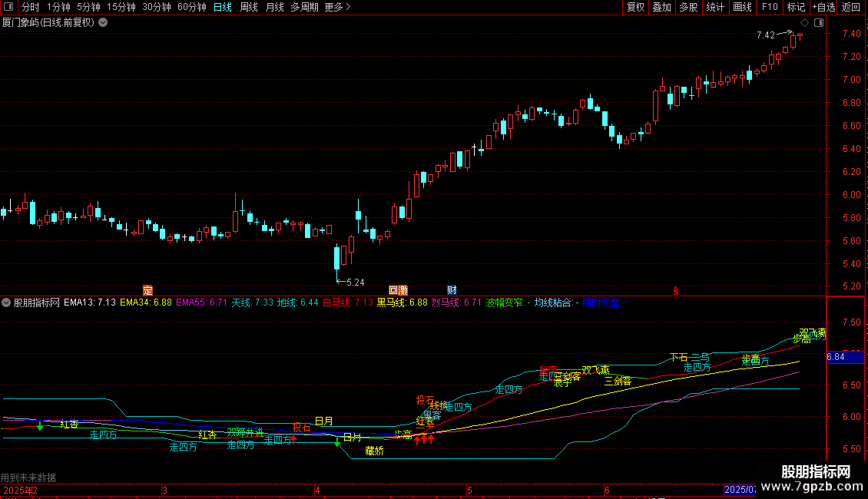The height and width of the screenshot is (499, 868).
Task: Switch to 月线 monthly chart
Action: point(274,7)
